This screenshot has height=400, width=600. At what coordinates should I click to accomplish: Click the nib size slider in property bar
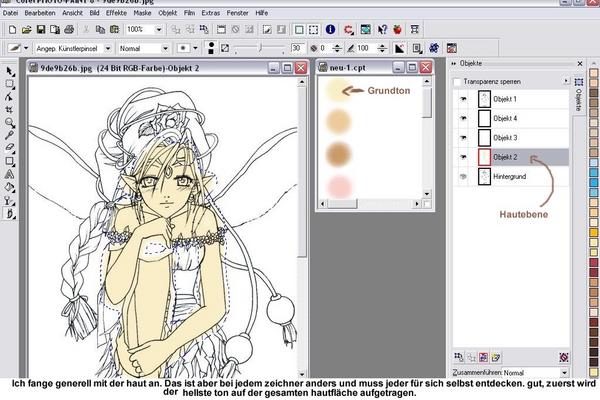pyautogui.click(x=259, y=48)
